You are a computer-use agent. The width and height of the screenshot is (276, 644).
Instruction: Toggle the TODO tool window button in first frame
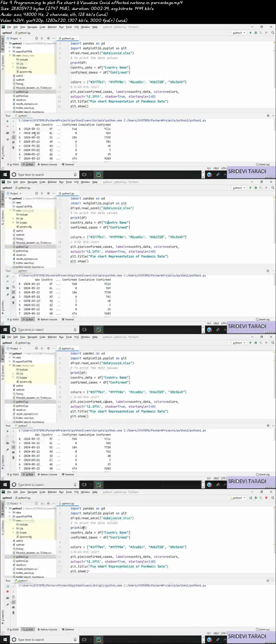point(13,164)
